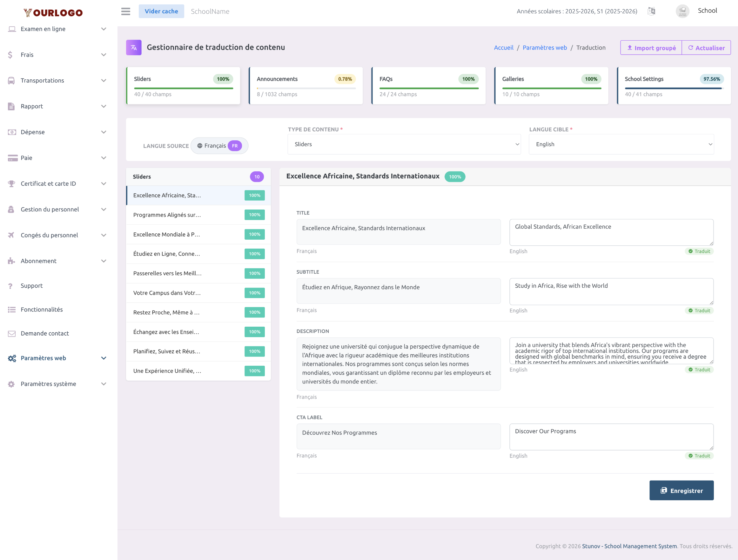Click the Transportations bus icon

11,80
